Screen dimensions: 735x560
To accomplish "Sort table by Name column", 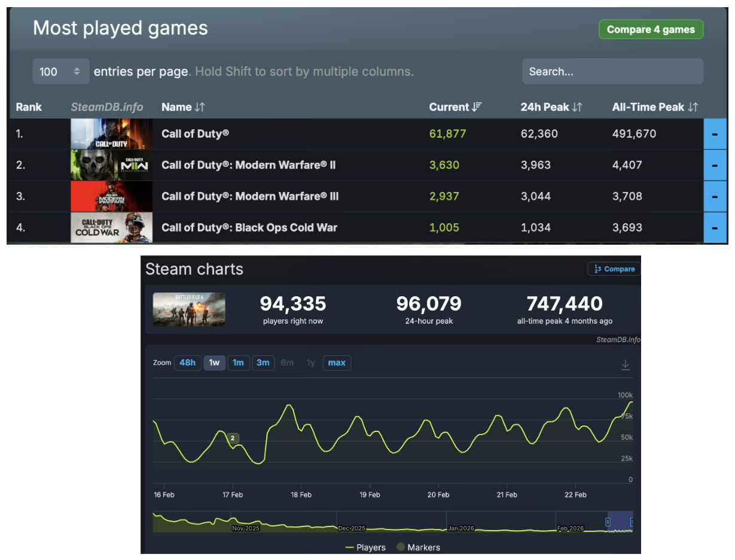I will coord(183,107).
